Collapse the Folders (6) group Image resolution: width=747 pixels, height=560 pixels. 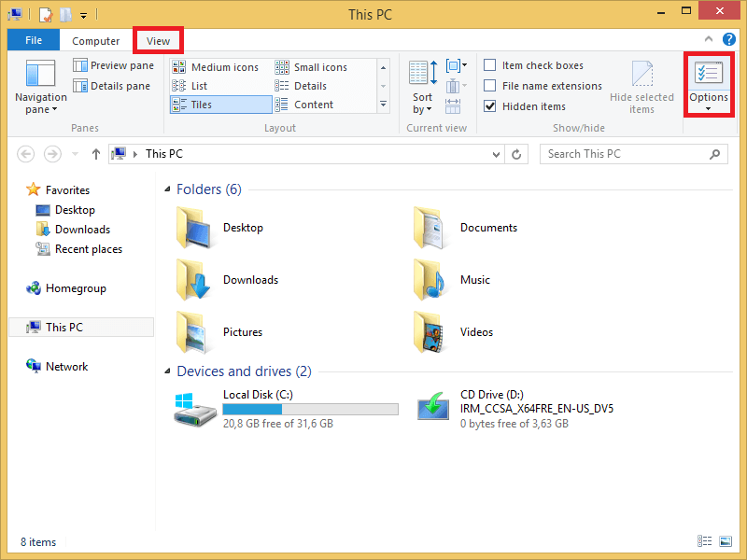[x=166, y=189]
